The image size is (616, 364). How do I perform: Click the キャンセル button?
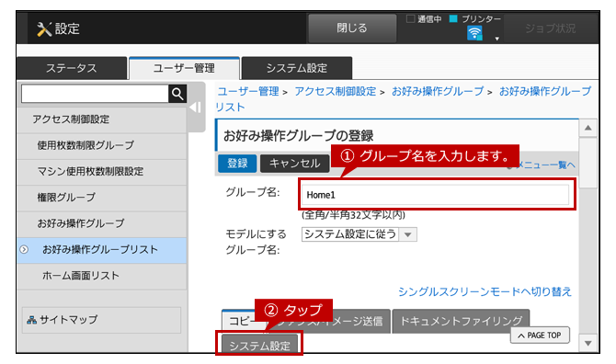[x=294, y=163]
